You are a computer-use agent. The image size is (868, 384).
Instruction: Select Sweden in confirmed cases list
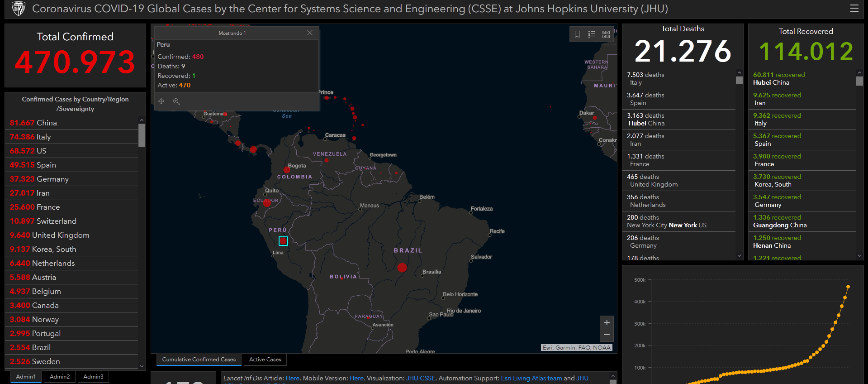[72, 361]
